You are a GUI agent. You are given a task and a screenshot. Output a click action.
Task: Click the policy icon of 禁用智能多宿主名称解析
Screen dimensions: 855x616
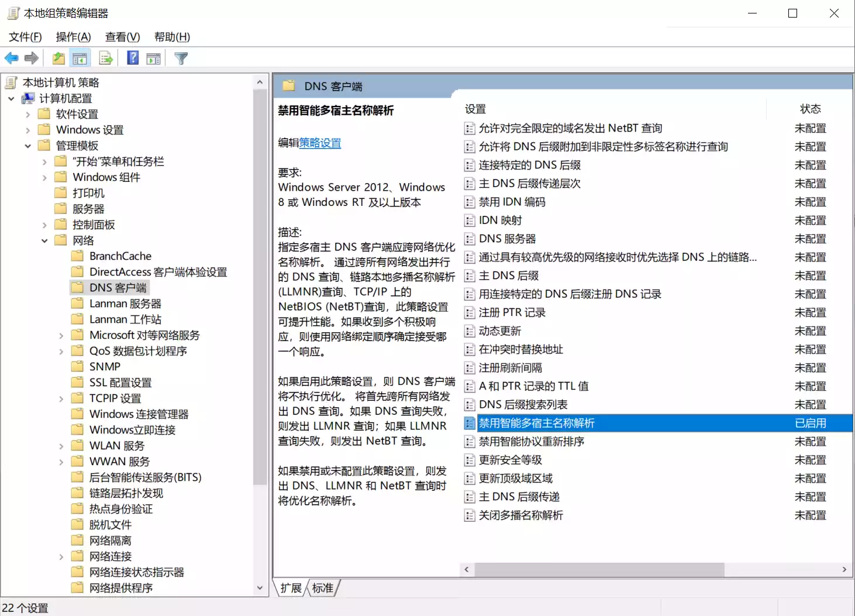pyautogui.click(x=469, y=424)
